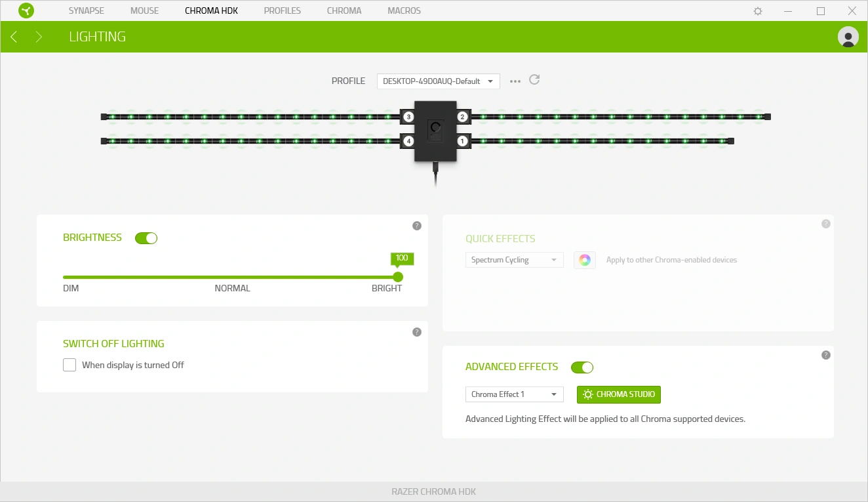Open the Quick Effects color wheel
The height and width of the screenshot is (502, 868).
pos(585,260)
